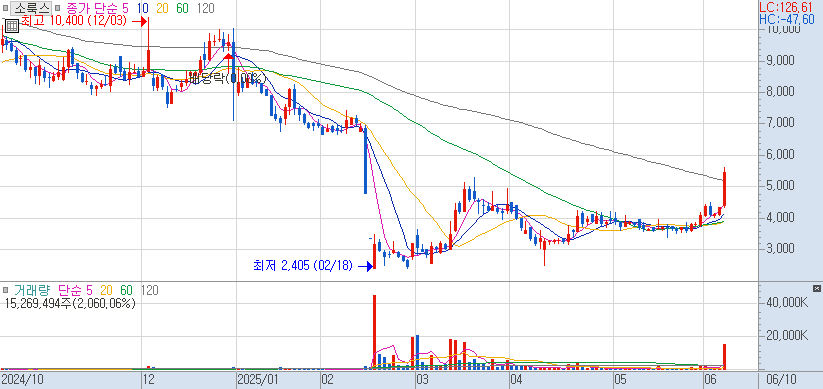Click the 2025/01 date axis label

tap(257, 379)
